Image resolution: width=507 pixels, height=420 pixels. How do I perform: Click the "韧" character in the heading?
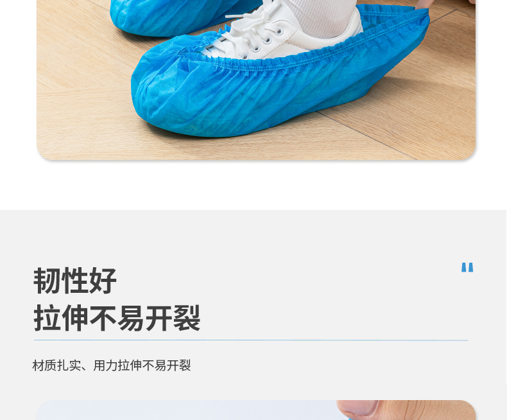coord(47,281)
